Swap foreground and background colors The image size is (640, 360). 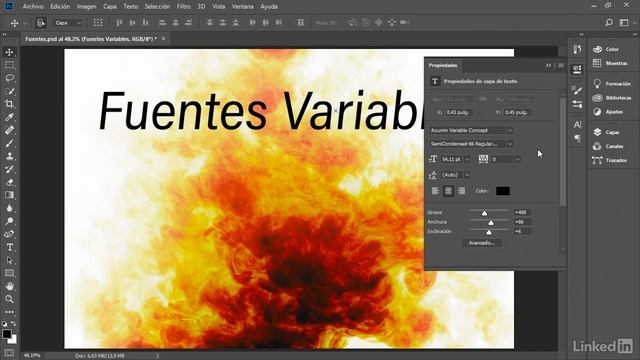13,324
